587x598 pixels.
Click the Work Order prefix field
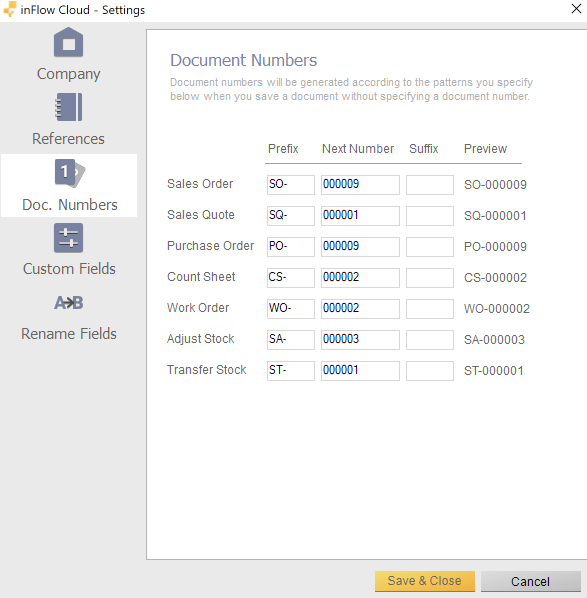pos(291,309)
